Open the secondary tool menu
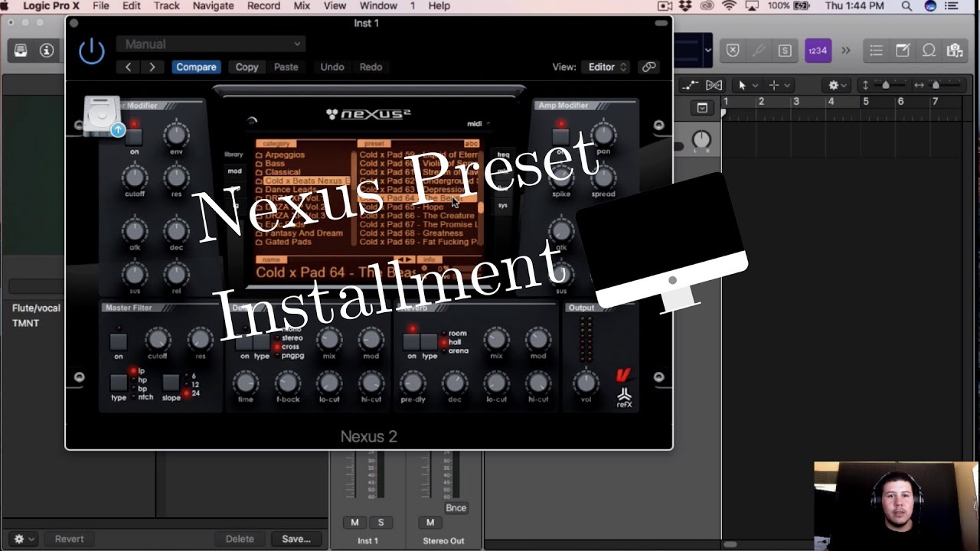Screen dimensions: 980x551 tap(779, 85)
